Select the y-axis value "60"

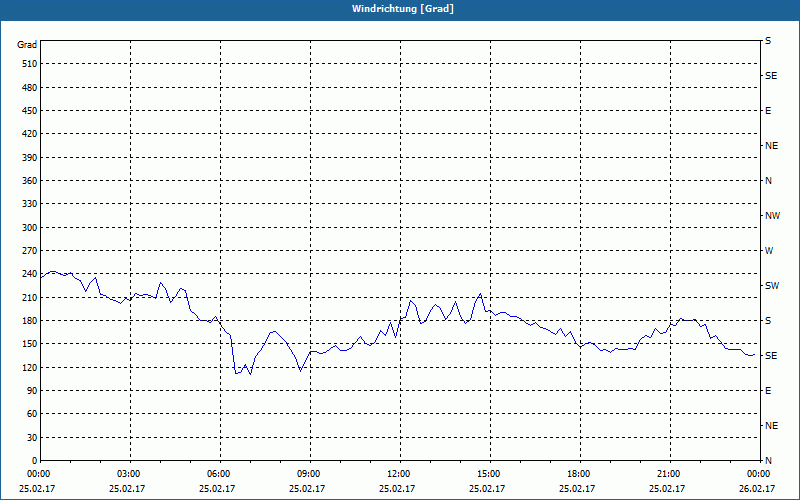(x=32, y=414)
